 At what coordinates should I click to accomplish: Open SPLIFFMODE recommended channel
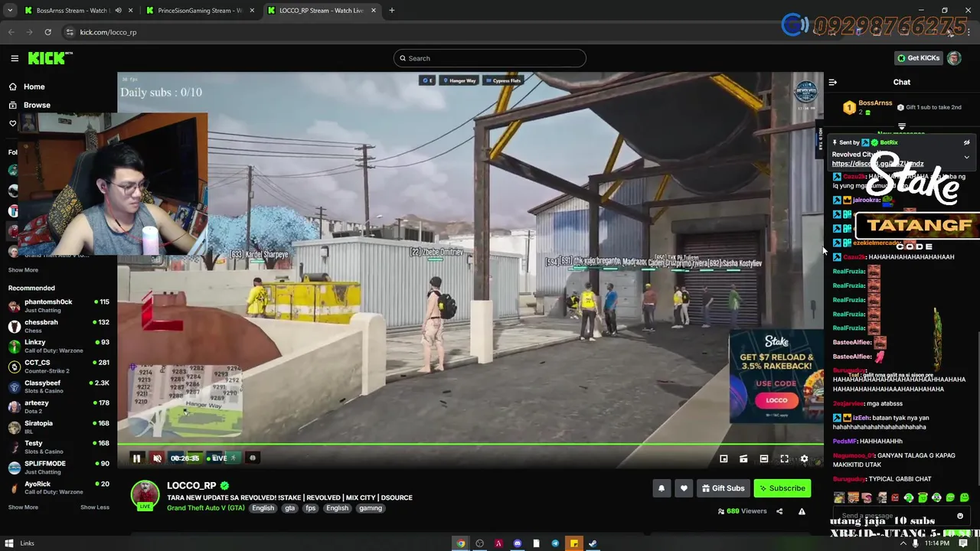pyautogui.click(x=59, y=467)
